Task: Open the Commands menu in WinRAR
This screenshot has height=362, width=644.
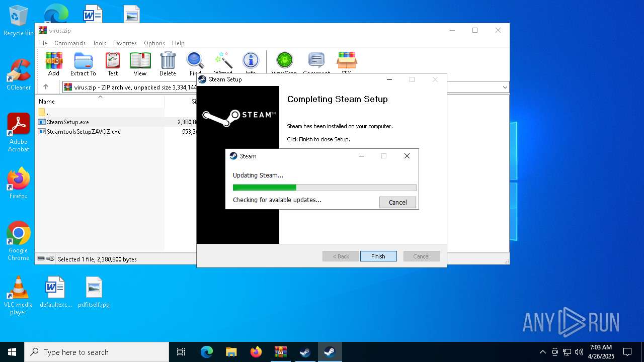Action: 70,43
